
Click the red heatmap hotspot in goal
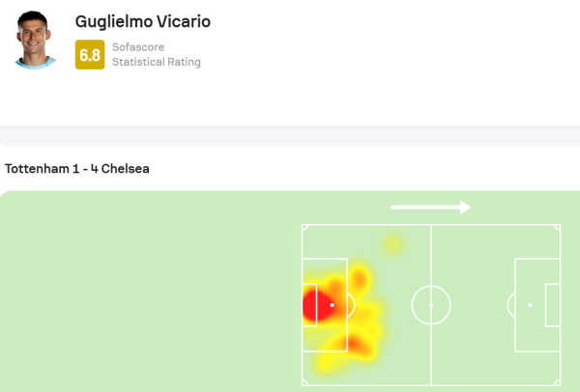[317, 305]
